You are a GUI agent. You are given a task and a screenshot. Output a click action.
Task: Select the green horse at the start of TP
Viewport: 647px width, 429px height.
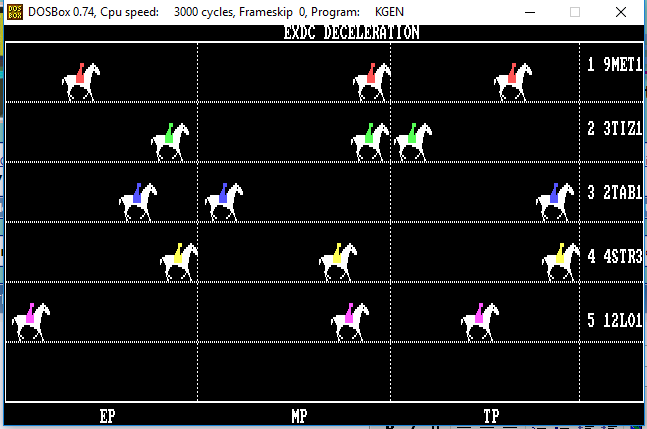pos(413,142)
